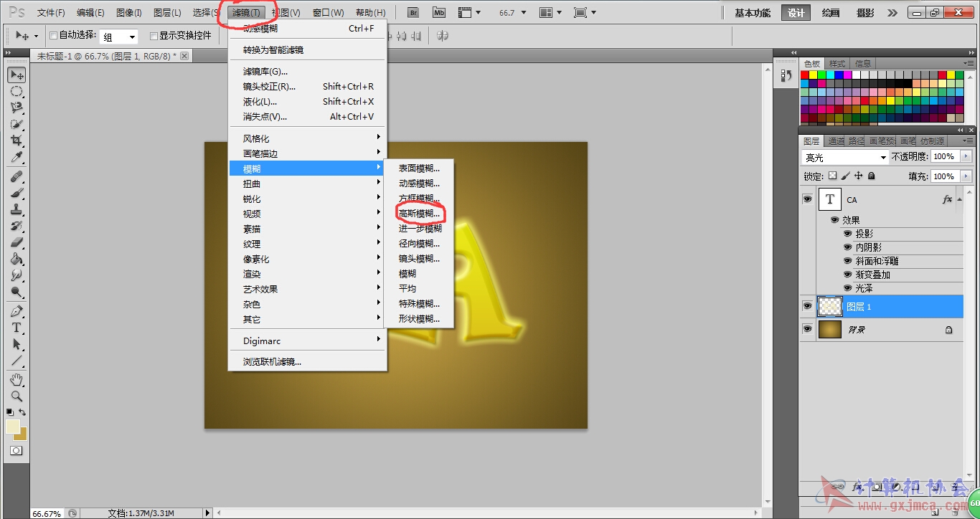The height and width of the screenshot is (519, 980).
Task: Click the foreground color swatch
Action: pos(13,427)
